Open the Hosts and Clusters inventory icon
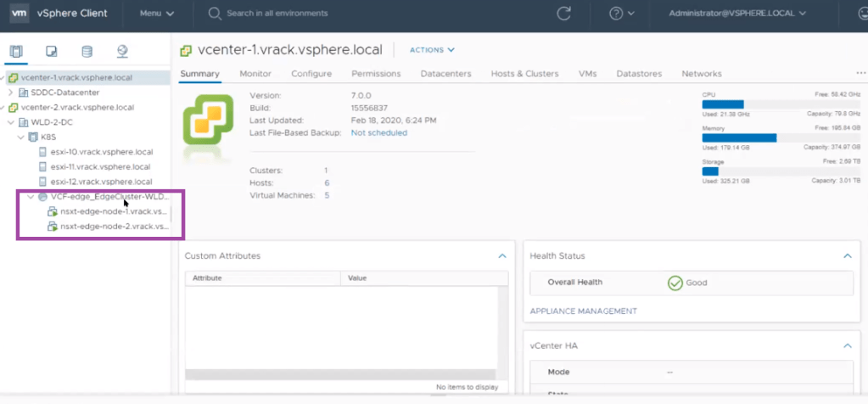This screenshot has width=868, height=404. coord(16,52)
